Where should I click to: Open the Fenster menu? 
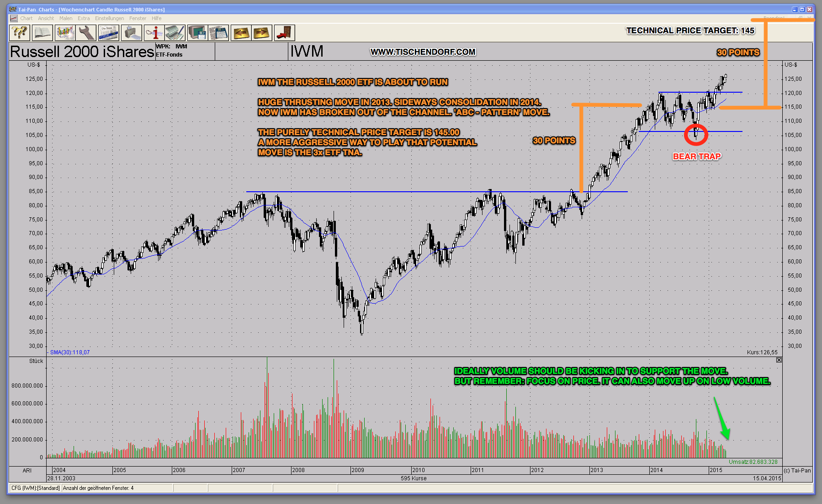138,18
